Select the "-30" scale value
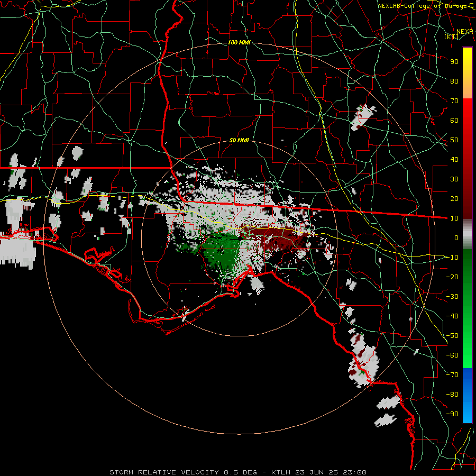The width and height of the screenshot is (476, 476). [x=452, y=297]
